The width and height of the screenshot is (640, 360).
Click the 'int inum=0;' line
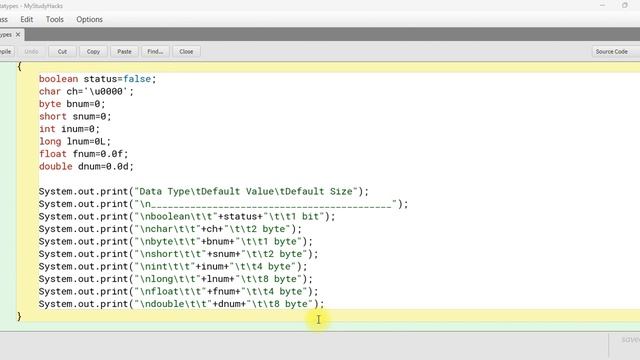(69, 129)
